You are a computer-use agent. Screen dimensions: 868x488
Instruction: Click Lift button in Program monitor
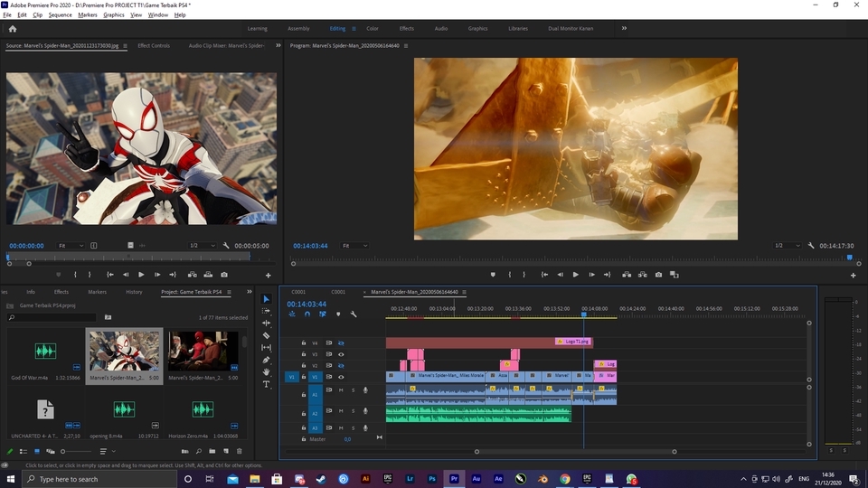626,275
